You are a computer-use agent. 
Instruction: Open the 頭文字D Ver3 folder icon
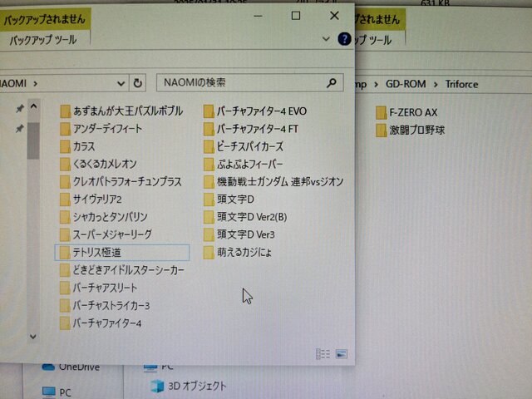click(209, 234)
